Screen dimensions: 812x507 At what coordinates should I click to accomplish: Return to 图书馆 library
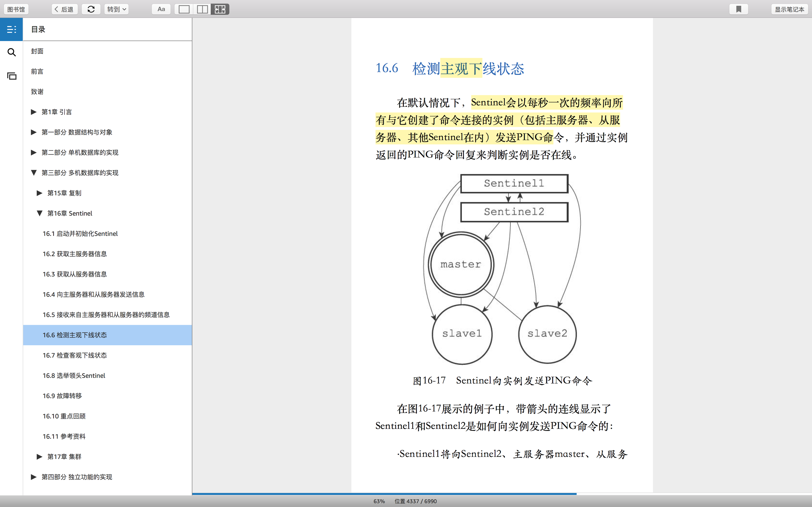coord(16,9)
